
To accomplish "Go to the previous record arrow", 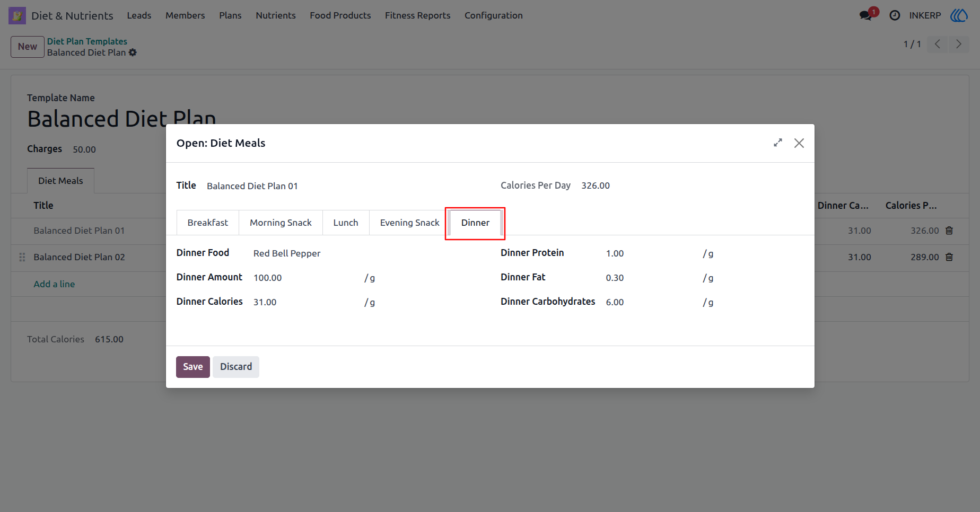I will (938, 44).
